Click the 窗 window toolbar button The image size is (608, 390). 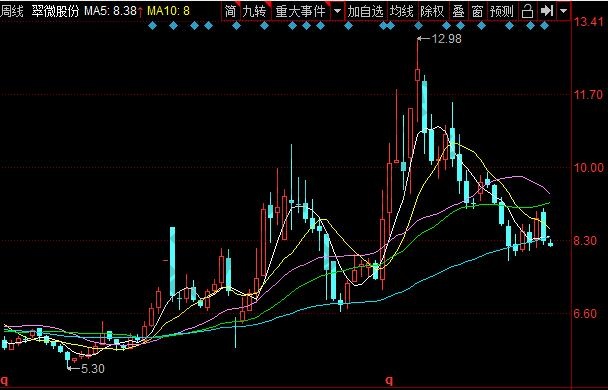477,11
